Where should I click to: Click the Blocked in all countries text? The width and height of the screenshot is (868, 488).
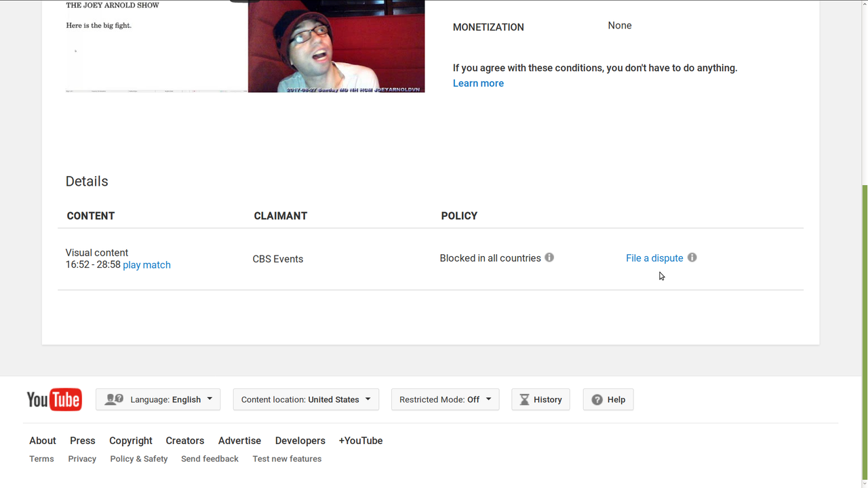[x=490, y=258]
